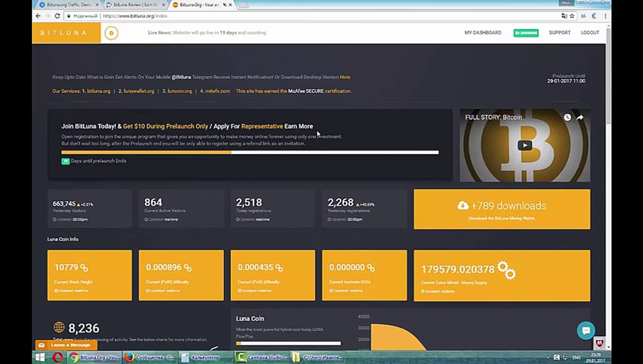This screenshot has width=643, height=364.
Task: Click the +789 downloads button
Action: [x=501, y=209]
